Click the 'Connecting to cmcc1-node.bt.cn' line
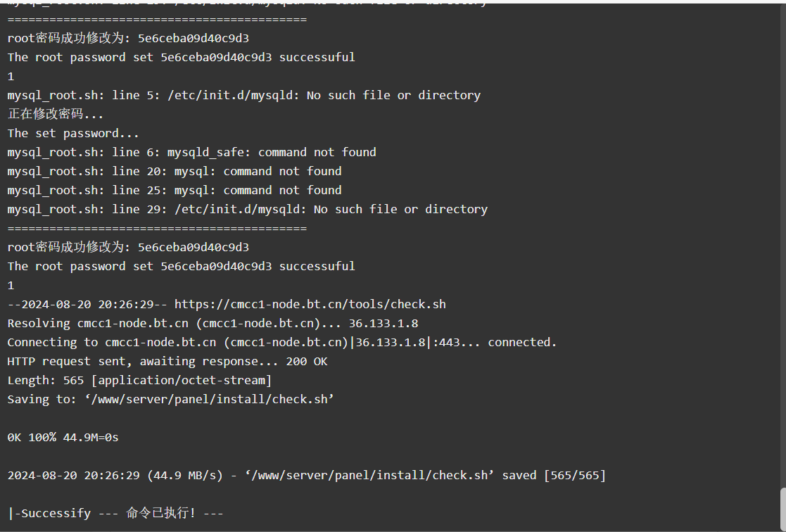The height and width of the screenshot is (532, 786). pyautogui.click(x=281, y=343)
